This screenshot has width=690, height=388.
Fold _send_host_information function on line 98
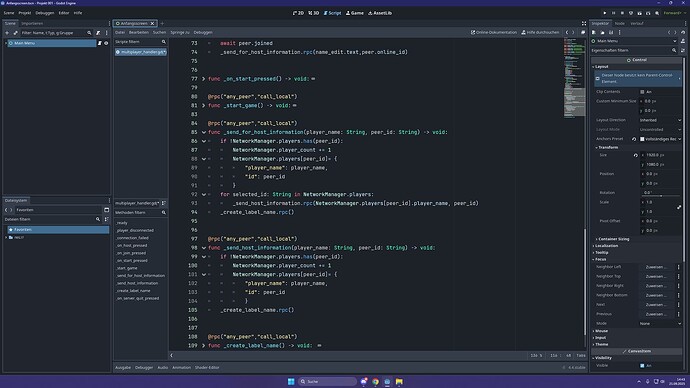coord(203,248)
